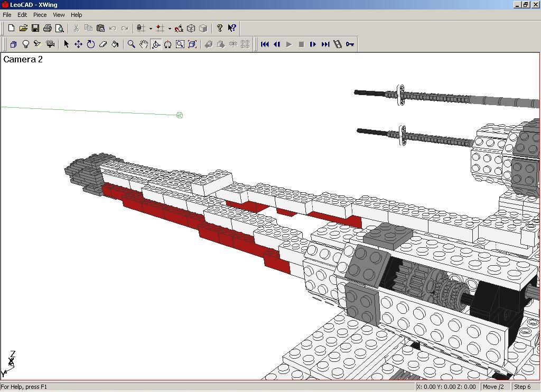Advance to the next step
This screenshot has width=541, height=392.
313,44
